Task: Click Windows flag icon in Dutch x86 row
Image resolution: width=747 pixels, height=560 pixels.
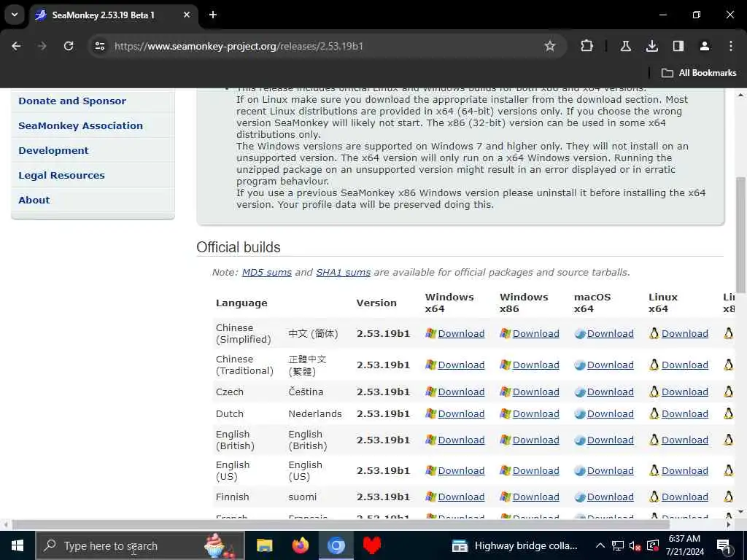Action: coord(505,414)
